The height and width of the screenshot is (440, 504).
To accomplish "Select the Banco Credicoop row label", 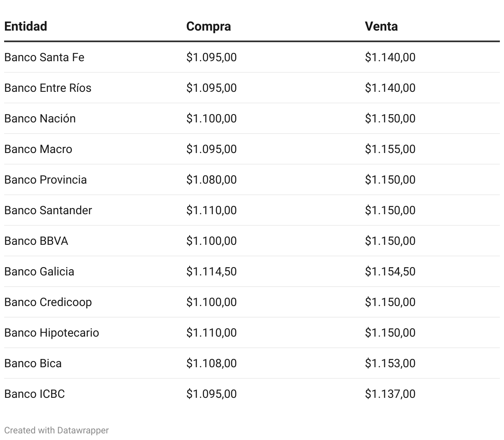I will click(x=48, y=302).
